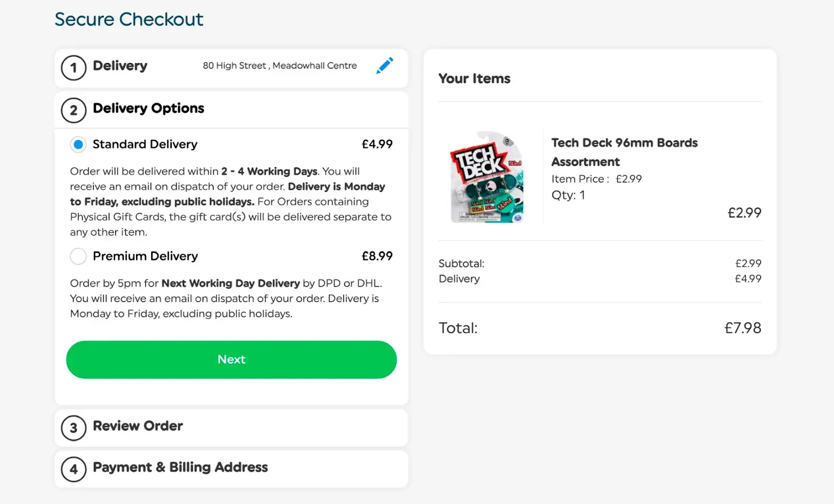Screen dimensions: 834x504
Task: Click the £4.99 Standard Delivery option price
Action: 377,144
